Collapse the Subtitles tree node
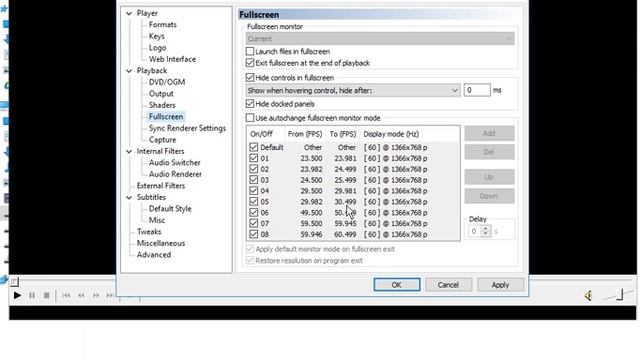The image size is (640, 360). tap(129, 198)
